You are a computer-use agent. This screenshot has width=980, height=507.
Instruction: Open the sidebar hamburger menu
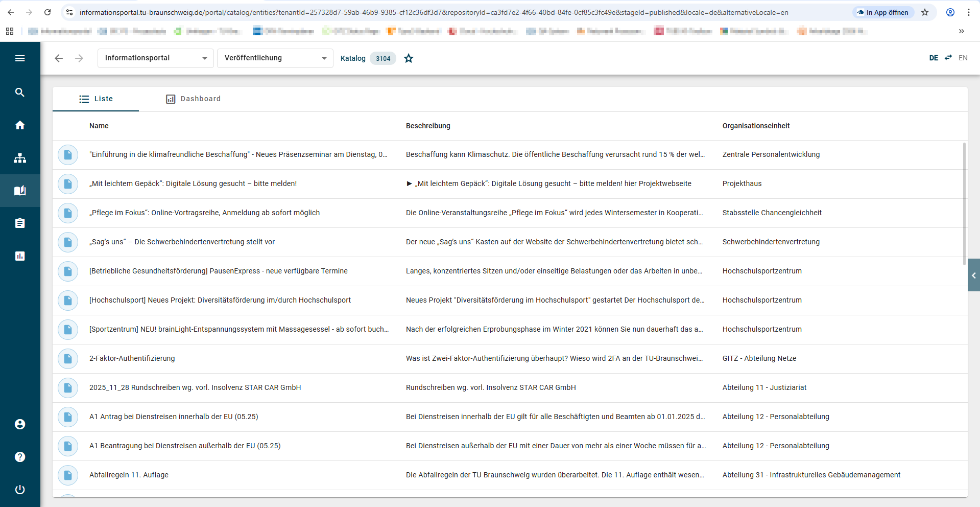coord(20,58)
